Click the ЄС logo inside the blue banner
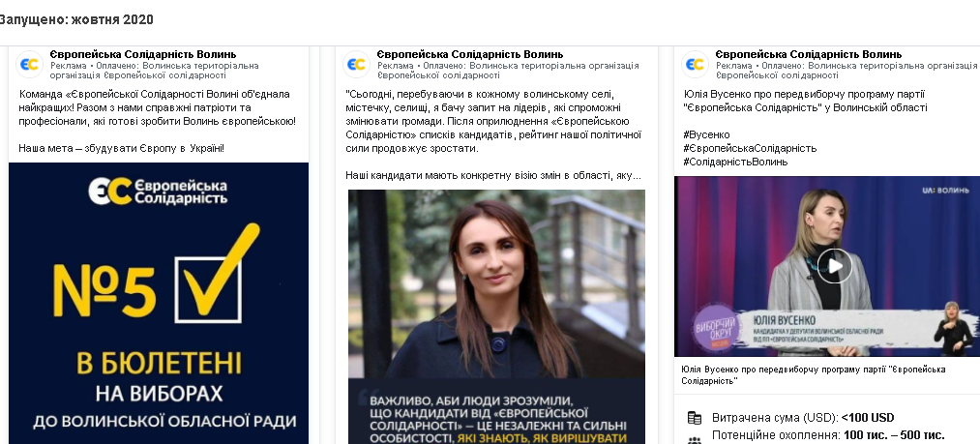Viewport: 980px width, 444px height. [158, 192]
